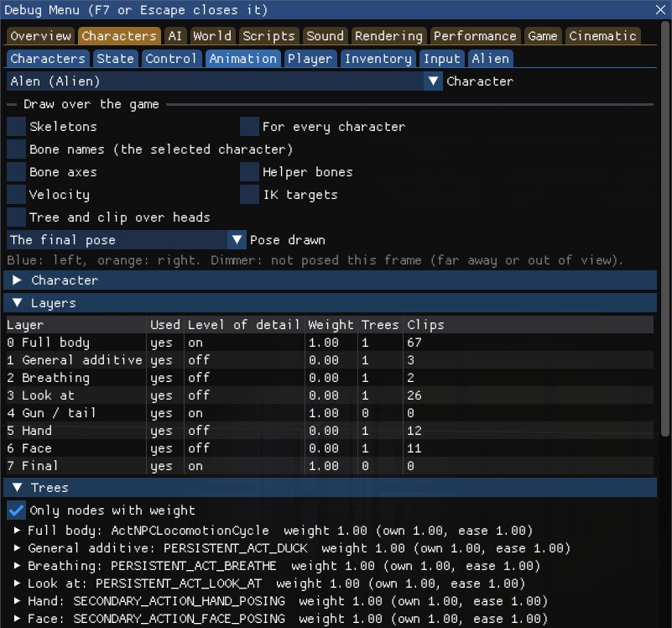
Task: Select the 1 General additive layer row
Action: click(330, 360)
